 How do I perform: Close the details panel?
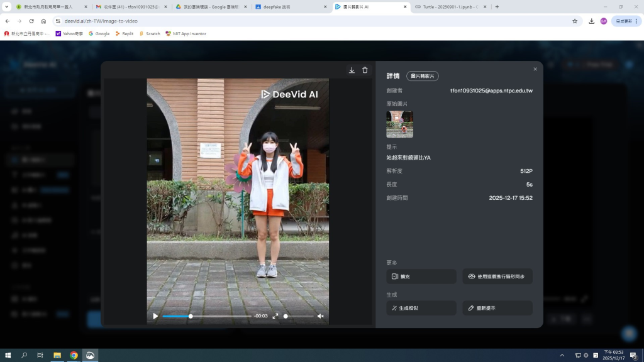point(535,69)
